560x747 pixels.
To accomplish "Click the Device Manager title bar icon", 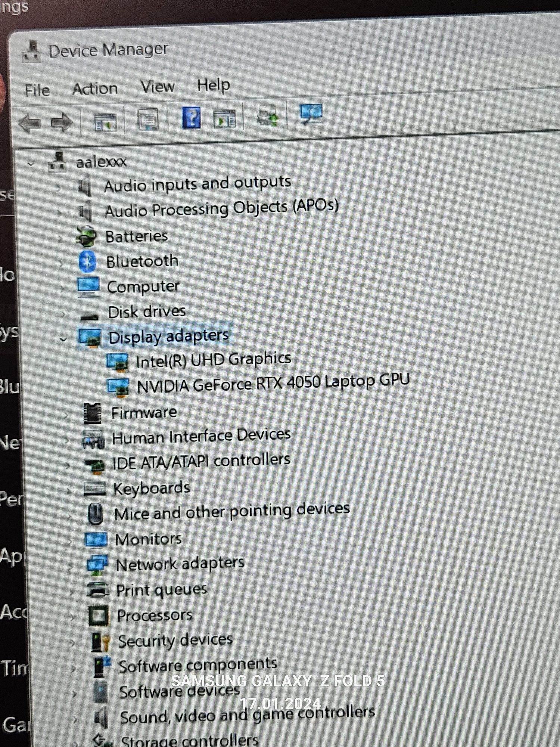I will (x=31, y=52).
